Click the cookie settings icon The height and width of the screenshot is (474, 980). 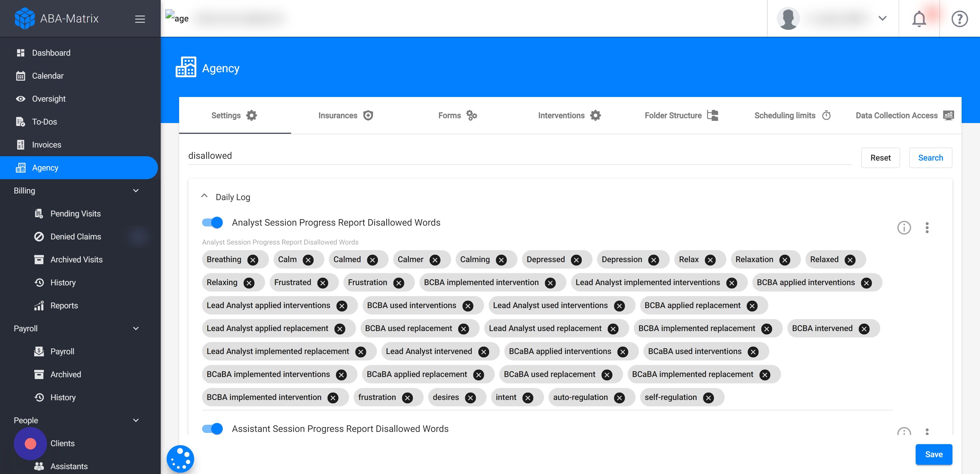(180, 458)
